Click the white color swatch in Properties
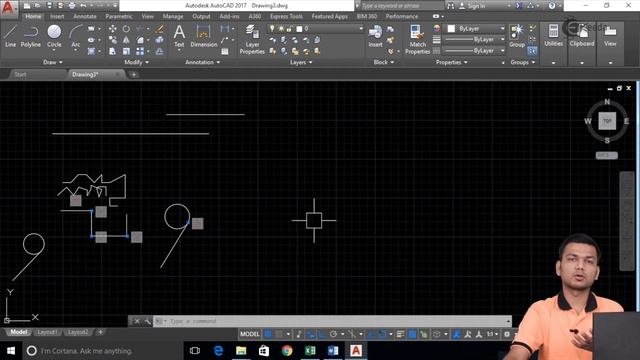The image size is (640, 360). 451,29
